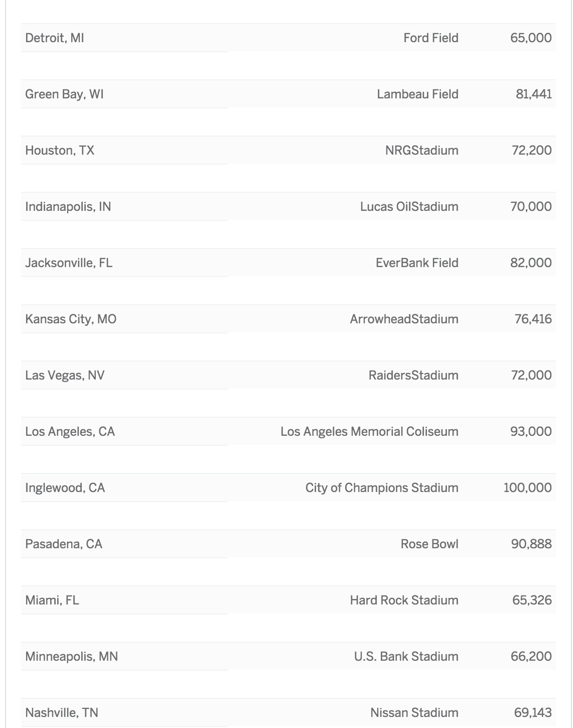573x728 pixels.
Task: Select the Lambeau Field entry
Action: (417, 94)
